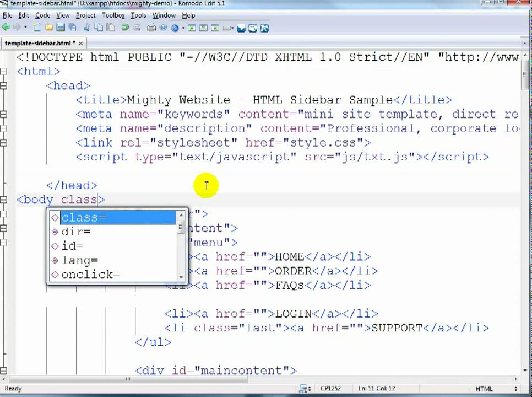Image resolution: width=532 pixels, height=397 pixels.
Task: Click the green Back arrow icon
Action: (x=6, y=28)
